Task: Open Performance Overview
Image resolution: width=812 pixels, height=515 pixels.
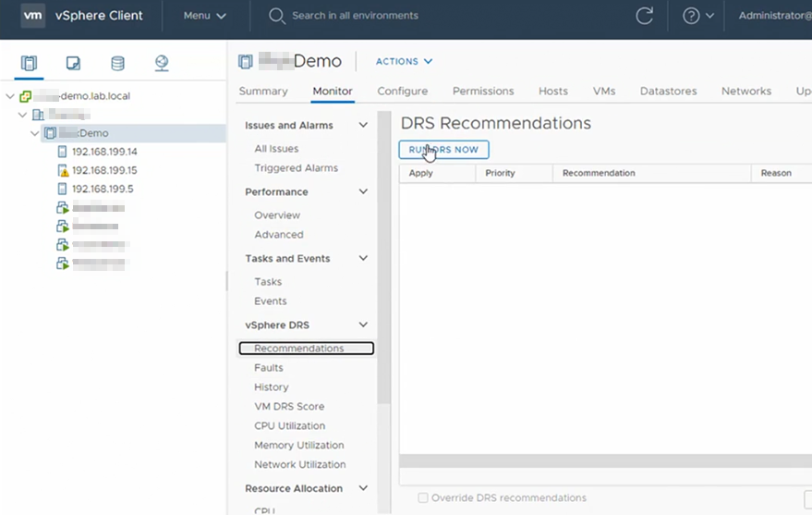Action: click(277, 215)
